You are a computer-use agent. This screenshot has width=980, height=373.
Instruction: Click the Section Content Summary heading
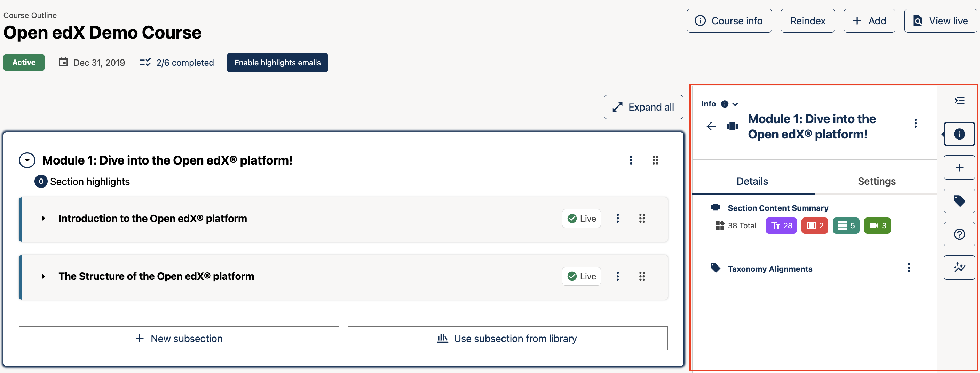pos(778,208)
